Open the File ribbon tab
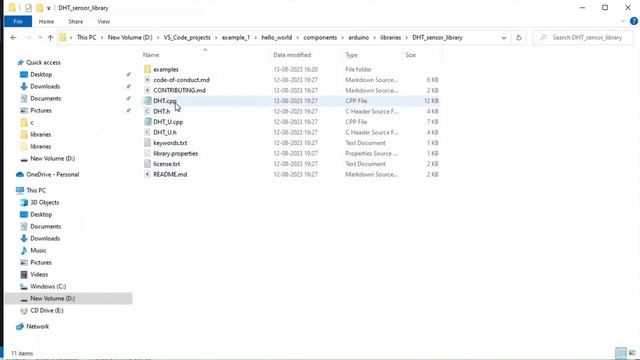Image resolution: width=640 pixels, height=360 pixels. (18, 22)
